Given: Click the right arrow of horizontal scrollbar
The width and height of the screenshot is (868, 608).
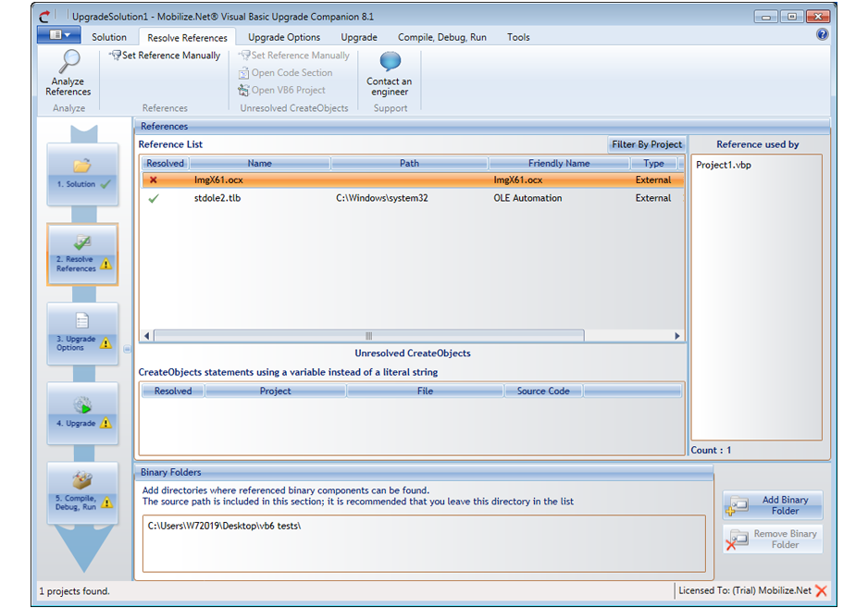Looking at the screenshot, I should click(677, 336).
